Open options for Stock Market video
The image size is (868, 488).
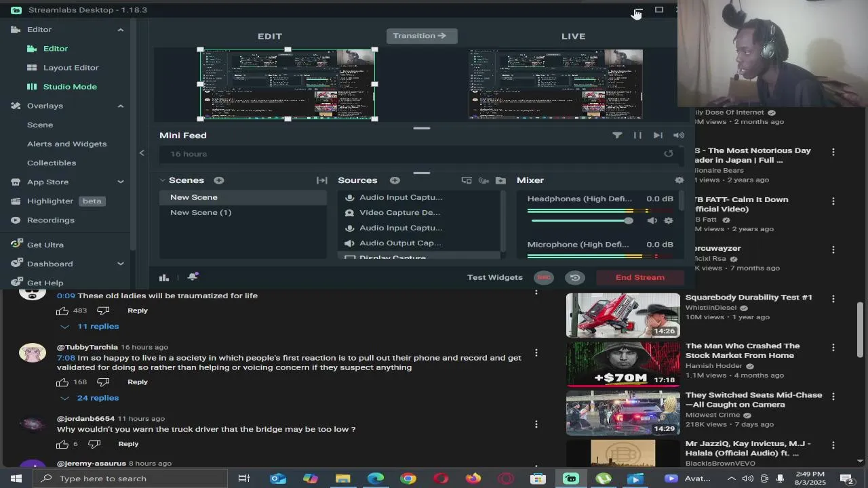point(833,348)
